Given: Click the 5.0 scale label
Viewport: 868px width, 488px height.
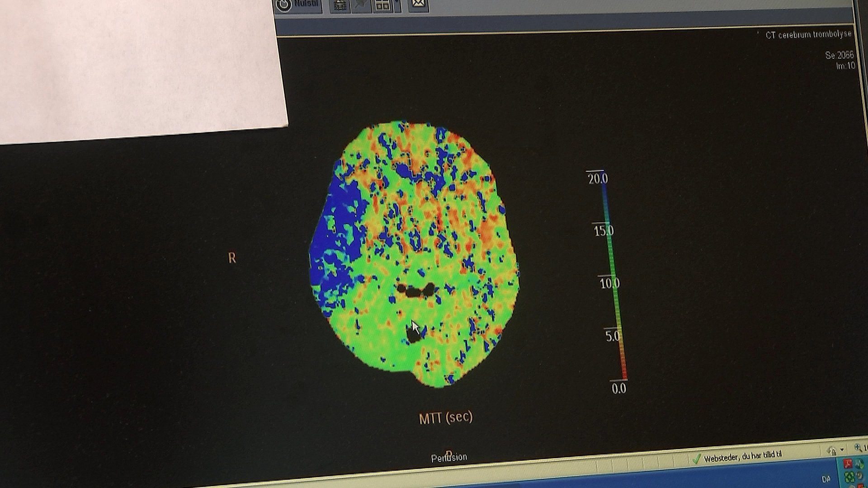Looking at the screenshot, I should click(x=613, y=336).
